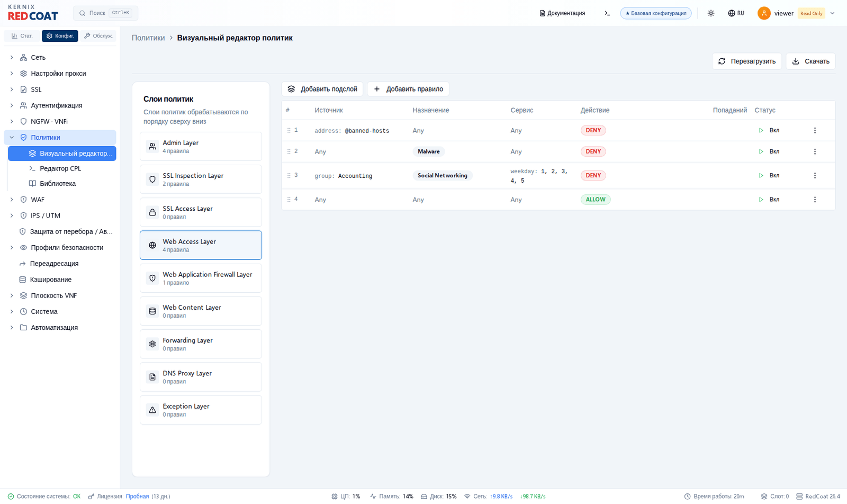Click the drag handle of rule 3
Screen dimensions: 847x504
point(289,175)
